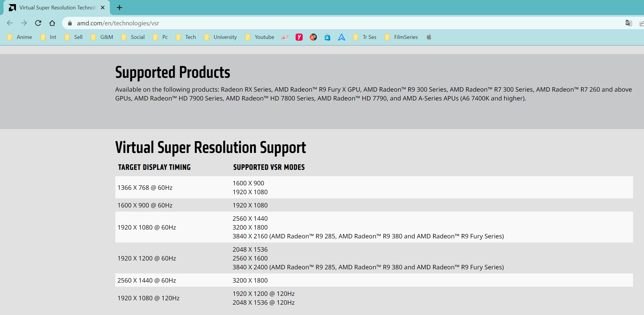Open the Youtube bookmarks folder
The height and width of the screenshot is (315, 644).
260,37
